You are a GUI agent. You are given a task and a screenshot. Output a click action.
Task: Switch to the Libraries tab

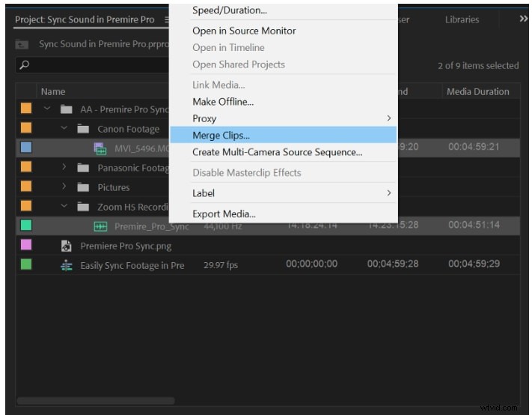(x=462, y=19)
